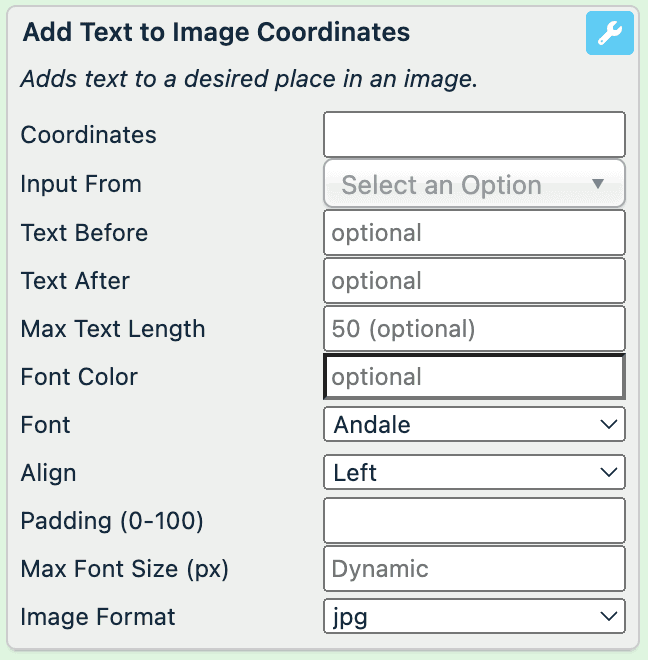The height and width of the screenshot is (660, 648).
Task: Click the 'Adds text to a desired place' description
Action: coord(248,79)
